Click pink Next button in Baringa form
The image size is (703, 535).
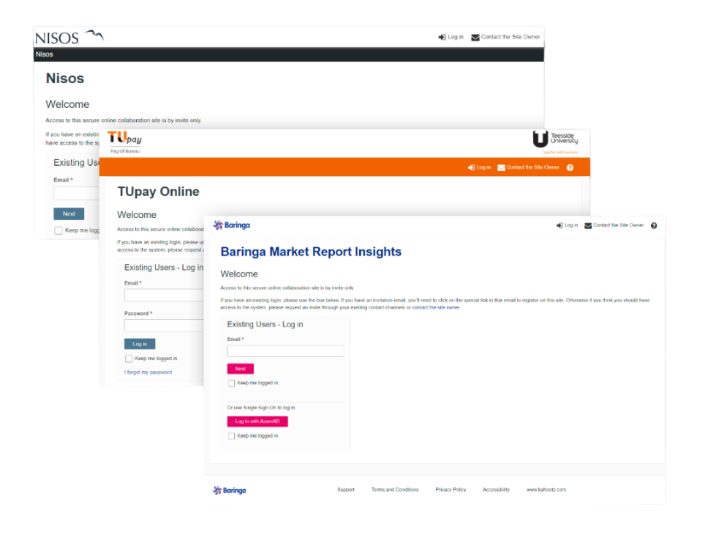(x=240, y=369)
